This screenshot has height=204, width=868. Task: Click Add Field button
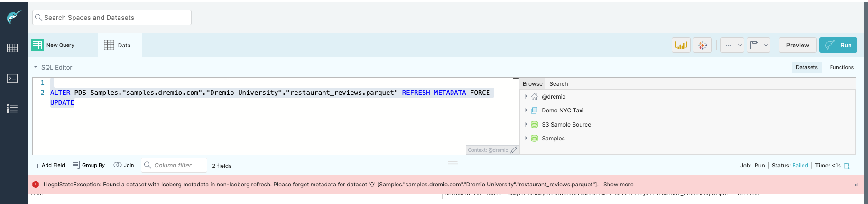49,165
